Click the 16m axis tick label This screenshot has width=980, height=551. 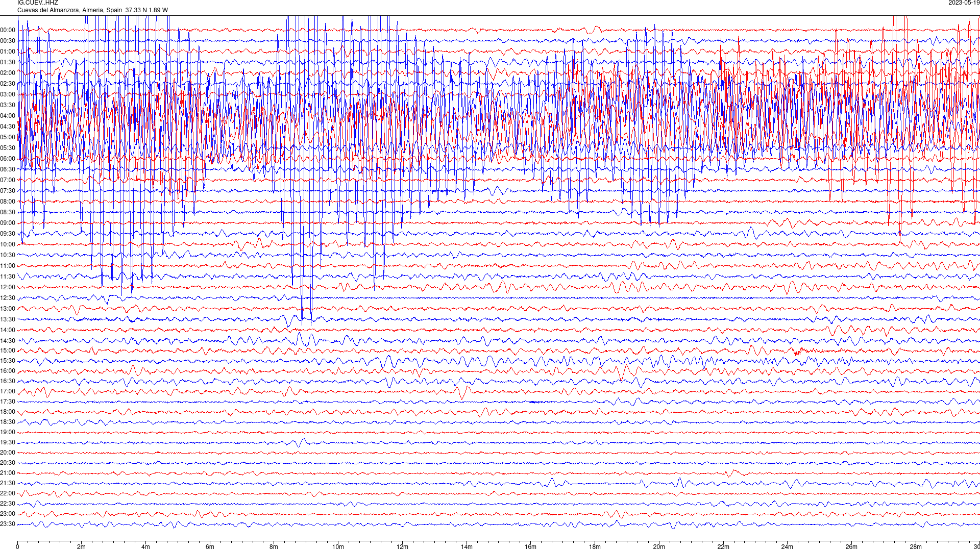[x=531, y=547]
